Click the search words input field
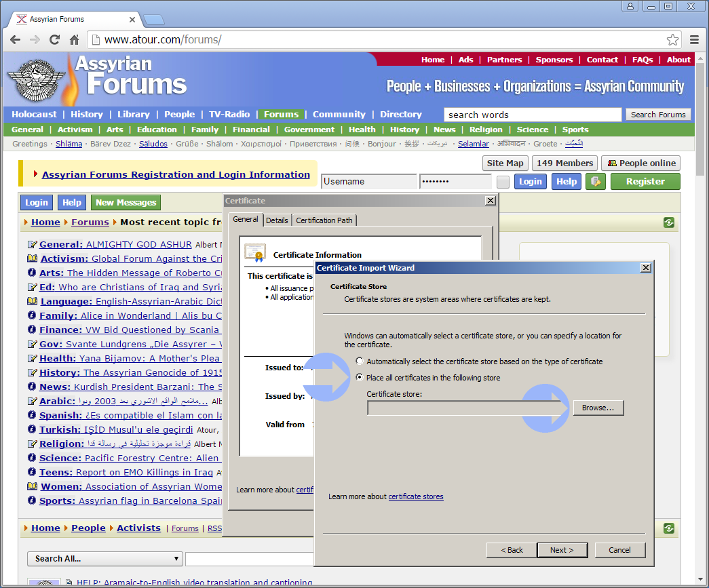709x588 pixels. coord(533,115)
